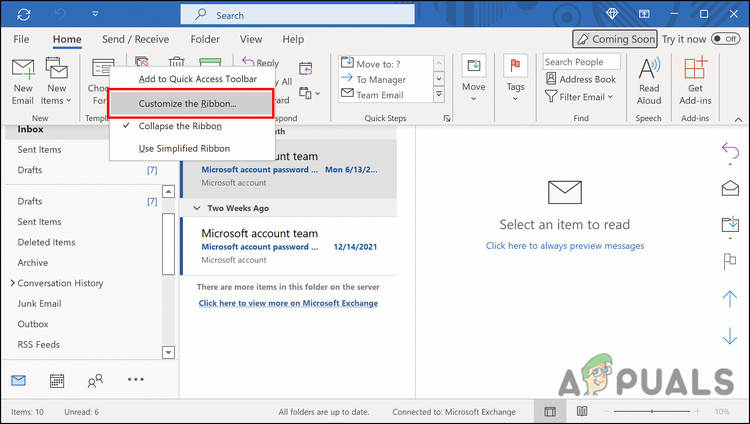Click folder pane scroll down arrow
The height and width of the screenshot is (424, 750).
[x=168, y=353]
